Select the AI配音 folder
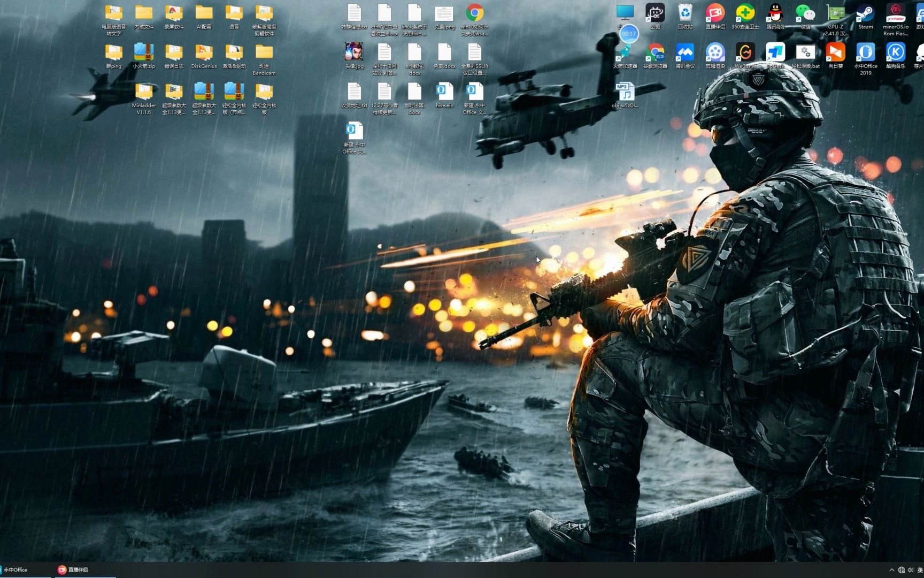This screenshot has height=578, width=924. click(x=204, y=16)
